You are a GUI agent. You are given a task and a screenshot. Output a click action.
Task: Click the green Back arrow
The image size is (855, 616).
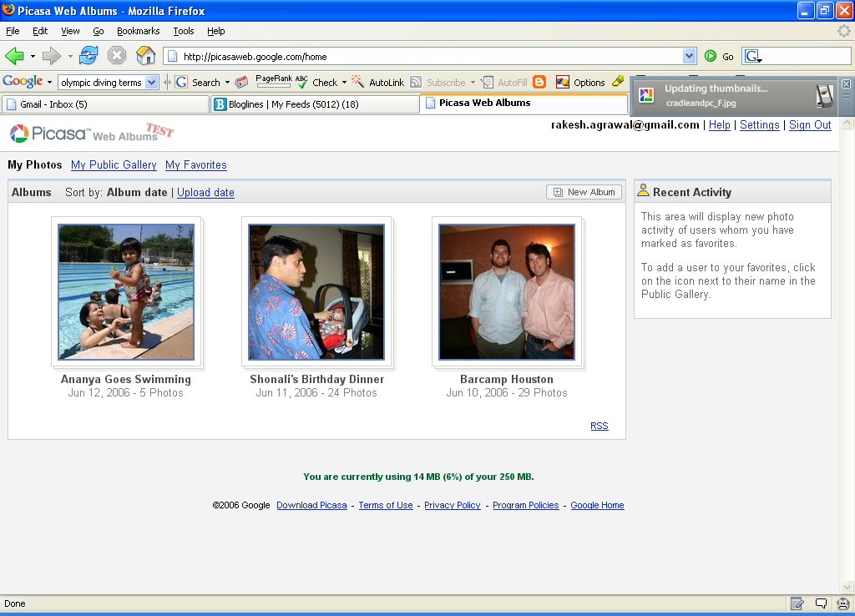point(14,56)
